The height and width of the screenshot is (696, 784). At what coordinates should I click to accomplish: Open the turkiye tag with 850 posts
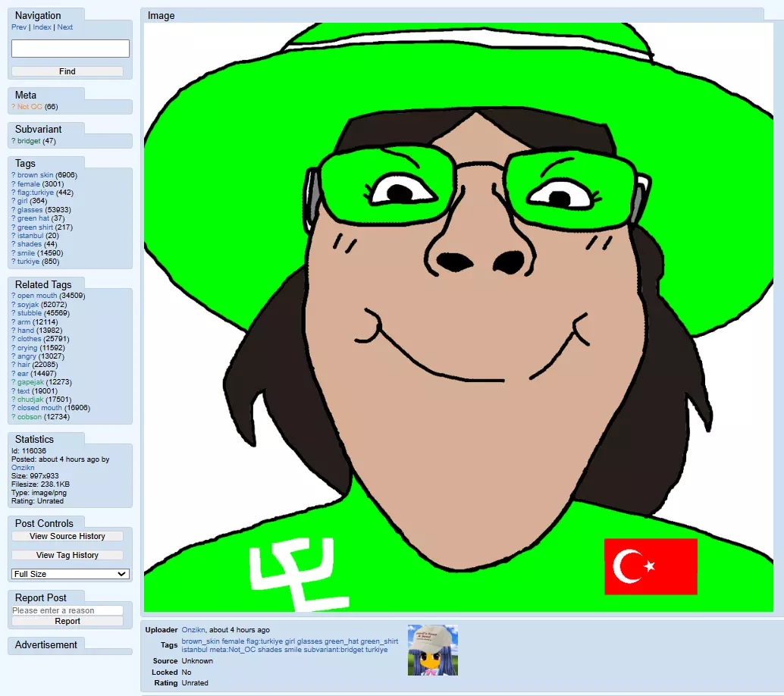click(29, 262)
